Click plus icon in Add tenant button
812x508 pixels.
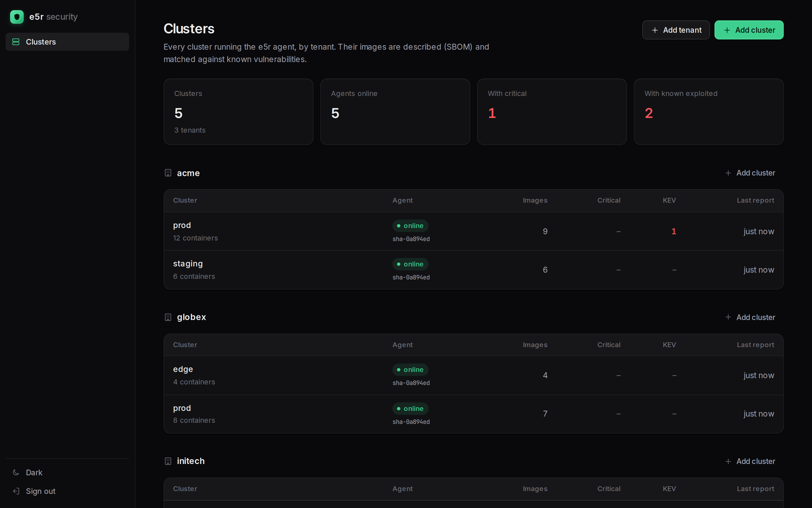tap(655, 30)
